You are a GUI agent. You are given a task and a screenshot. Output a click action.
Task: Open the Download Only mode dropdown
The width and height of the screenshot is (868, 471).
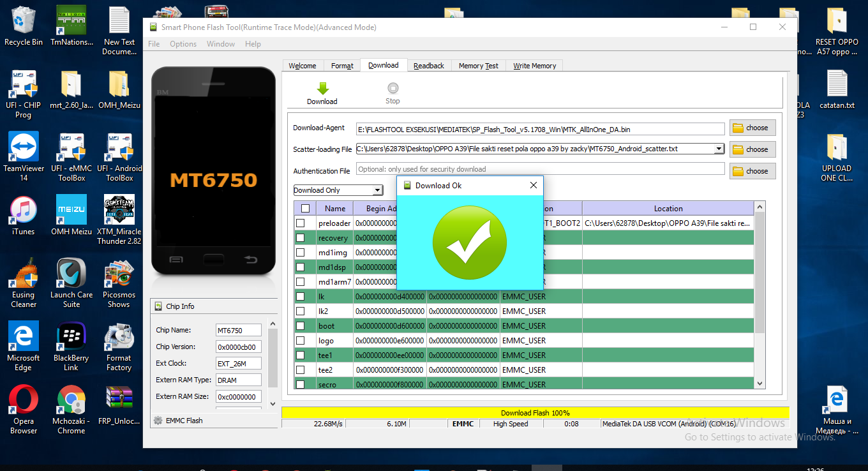[x=338, y=190]
